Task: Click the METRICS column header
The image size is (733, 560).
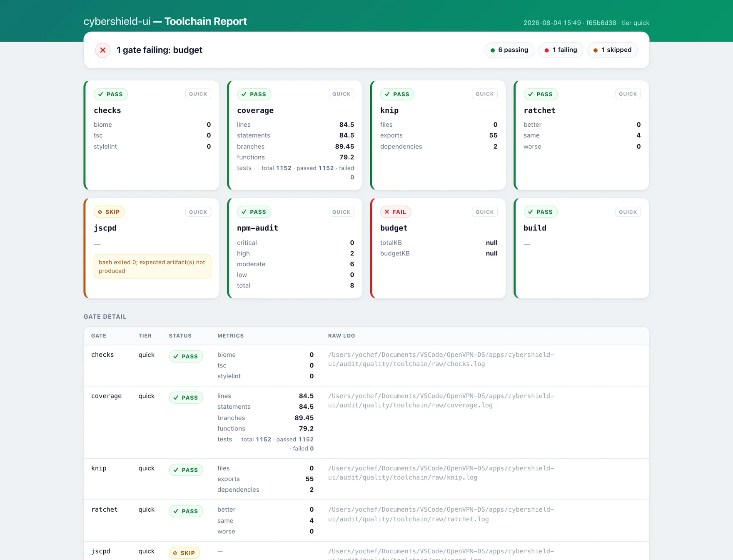Action: (x=230, y=336)
